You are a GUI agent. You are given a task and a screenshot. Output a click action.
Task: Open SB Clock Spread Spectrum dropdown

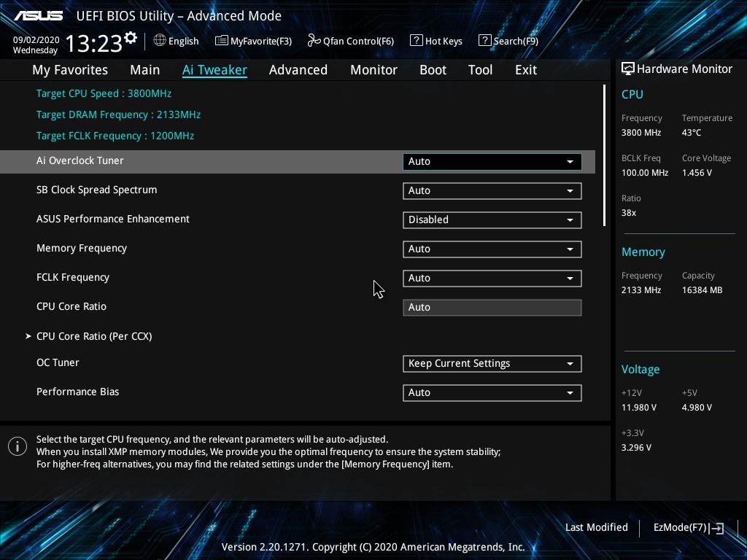pos(492,190)
